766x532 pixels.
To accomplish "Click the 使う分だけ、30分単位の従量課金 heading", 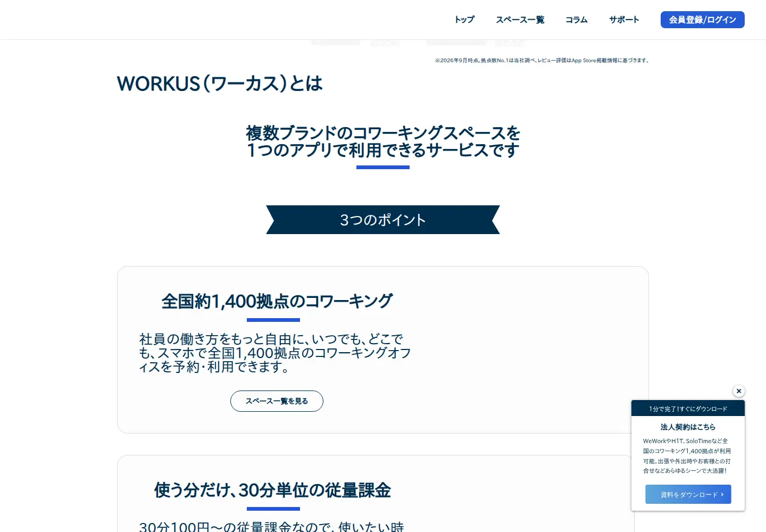I will click(x=272, y=490).
